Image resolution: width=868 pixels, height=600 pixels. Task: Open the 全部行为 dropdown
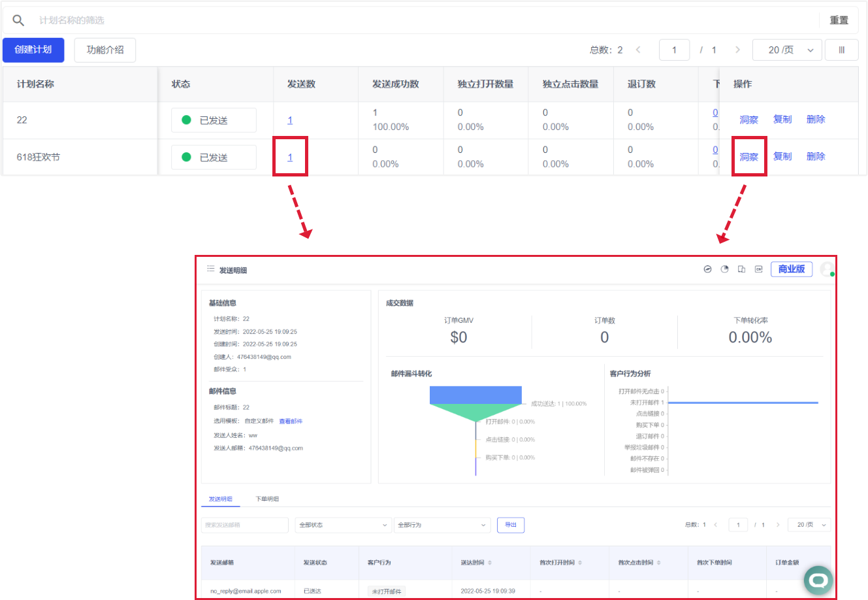tap(442, 525)
